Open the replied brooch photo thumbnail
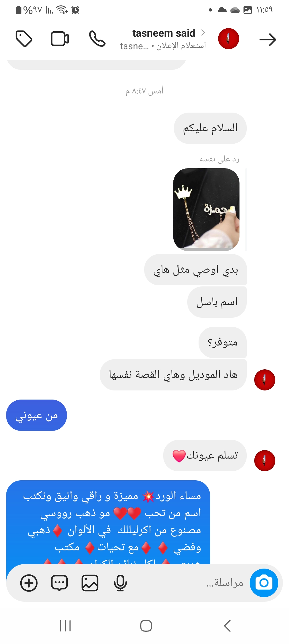 click(206, 209)
